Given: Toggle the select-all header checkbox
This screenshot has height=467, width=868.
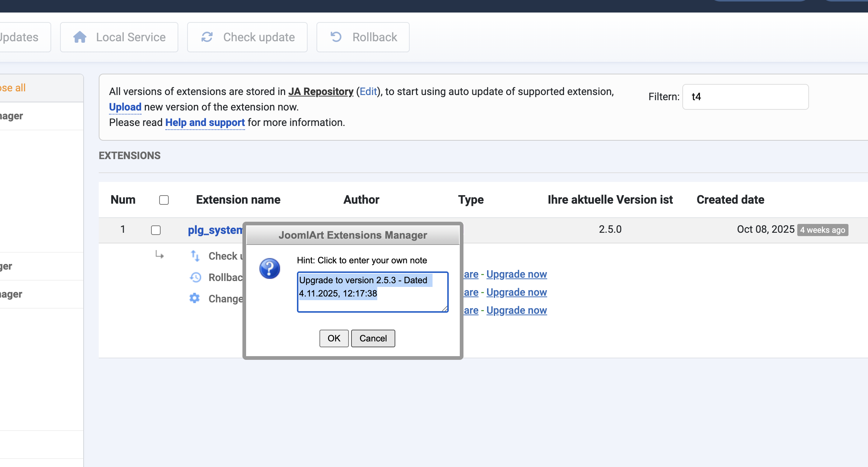Looking at the screenshot, I should click(164, 200).
